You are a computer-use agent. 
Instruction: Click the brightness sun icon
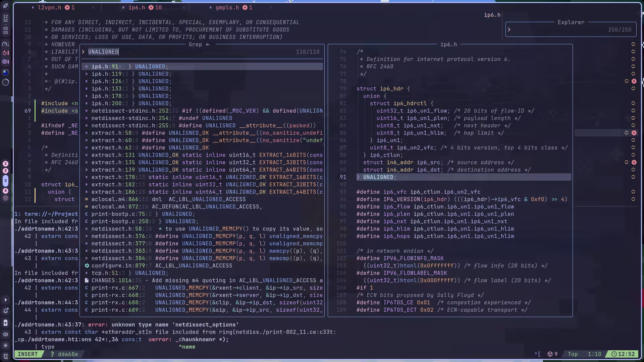pyautogui.click(x=6, y=345)
